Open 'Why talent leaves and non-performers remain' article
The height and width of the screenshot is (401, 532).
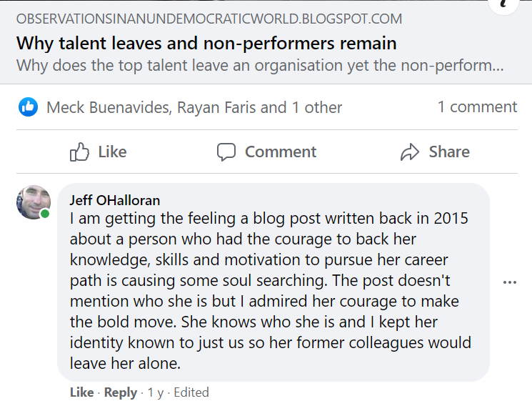click(x=206, y=43)
